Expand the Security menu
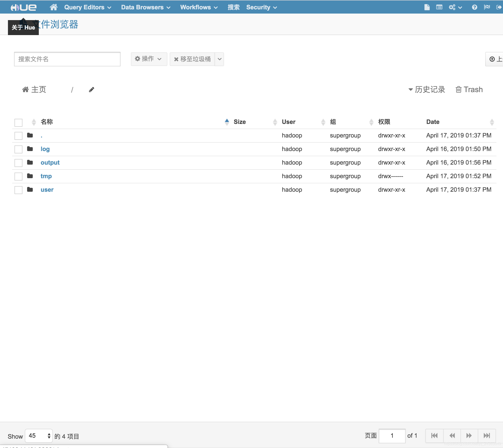Viewport: 503px width, 448px height. (262, 7)
